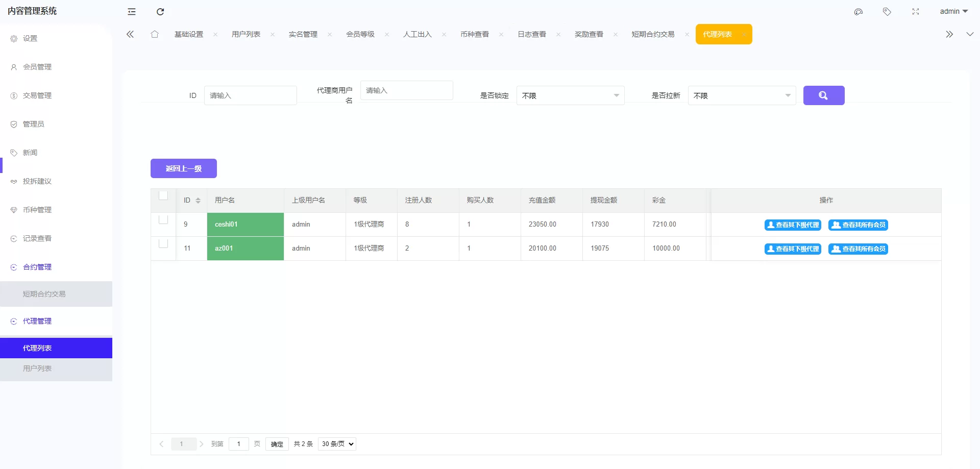
Task: Collapse the sidebar navigation menu
Action: click(x=132, y=11)
